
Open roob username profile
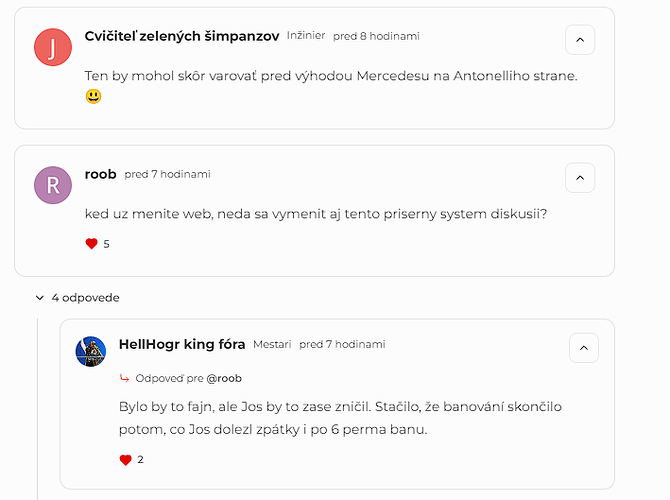pos(100,174)
